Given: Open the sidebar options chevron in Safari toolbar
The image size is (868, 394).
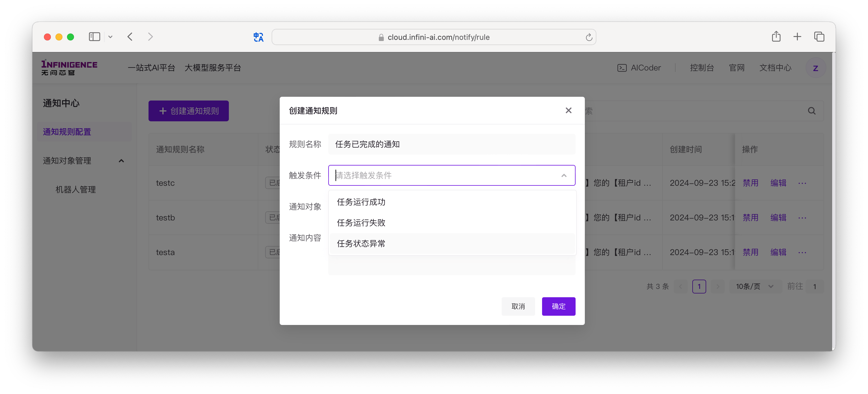Looking at the screenshot, I should click(110, 37).
